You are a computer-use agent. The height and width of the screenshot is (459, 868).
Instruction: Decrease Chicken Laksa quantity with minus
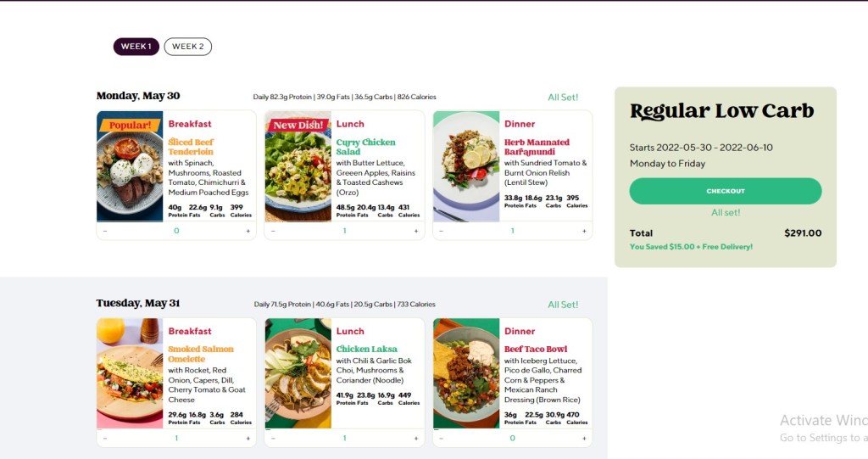pos(274,439)
